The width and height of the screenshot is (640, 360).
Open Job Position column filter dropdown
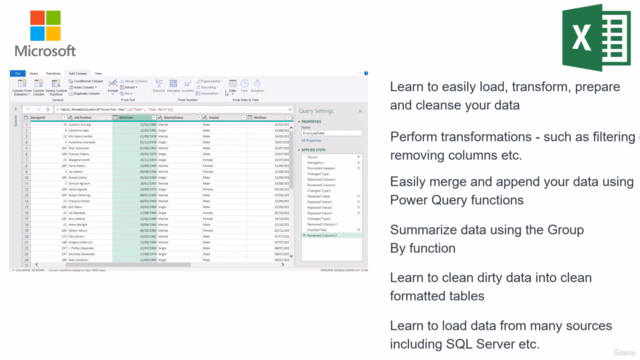click(109, 118)
